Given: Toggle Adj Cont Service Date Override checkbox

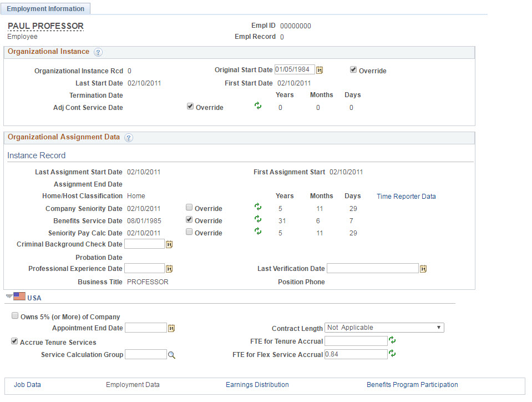Looking at the screenshot, I should (x=190, y=106).
